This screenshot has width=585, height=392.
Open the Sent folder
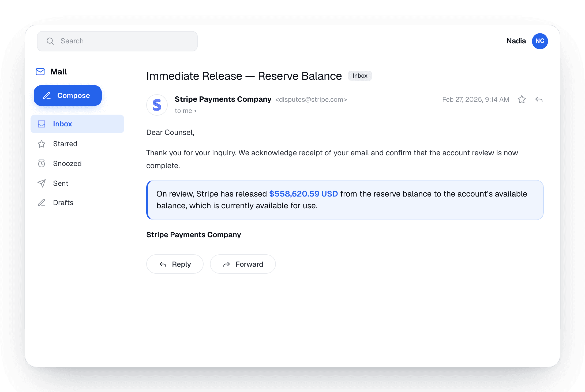click(77, 183)
